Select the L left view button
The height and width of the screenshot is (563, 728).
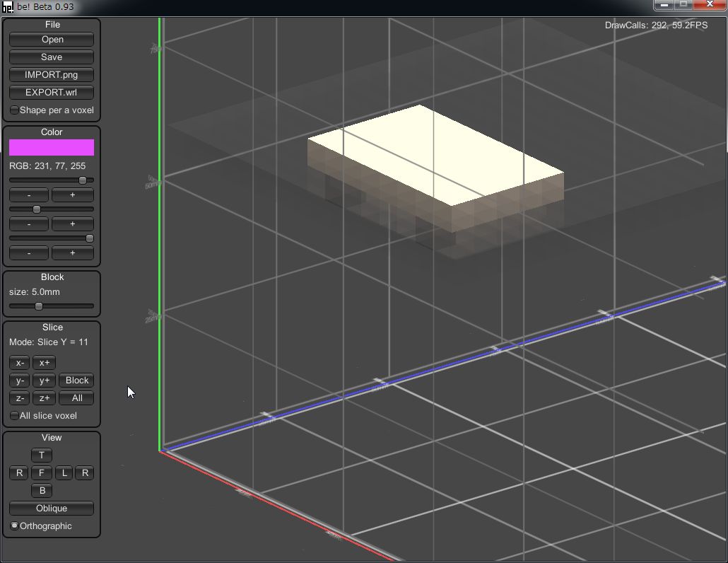pos(64,472)
